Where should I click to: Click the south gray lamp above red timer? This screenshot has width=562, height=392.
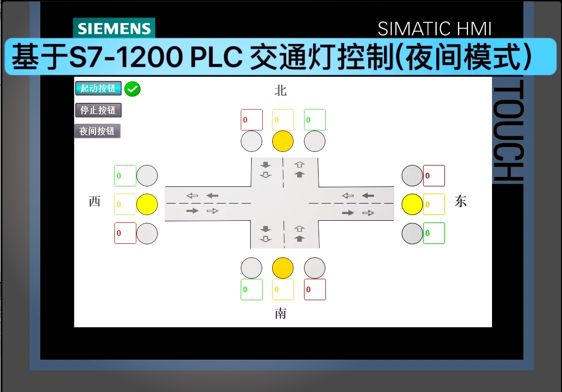tap(315, 268)
